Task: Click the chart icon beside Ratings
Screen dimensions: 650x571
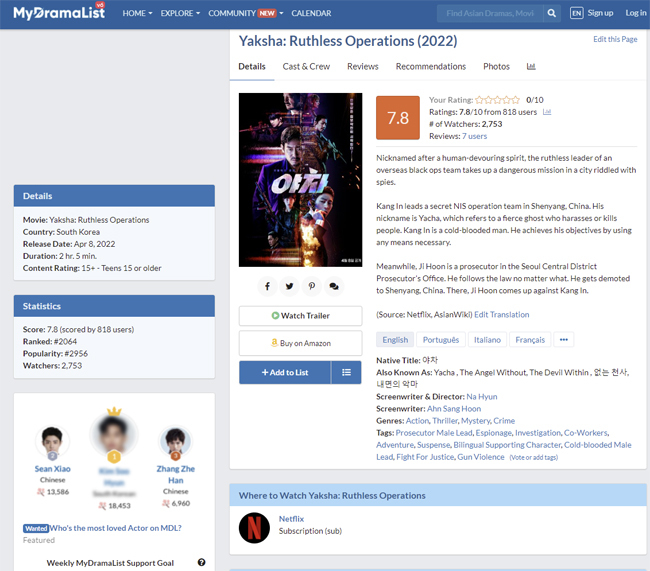Action: point(547,112)
